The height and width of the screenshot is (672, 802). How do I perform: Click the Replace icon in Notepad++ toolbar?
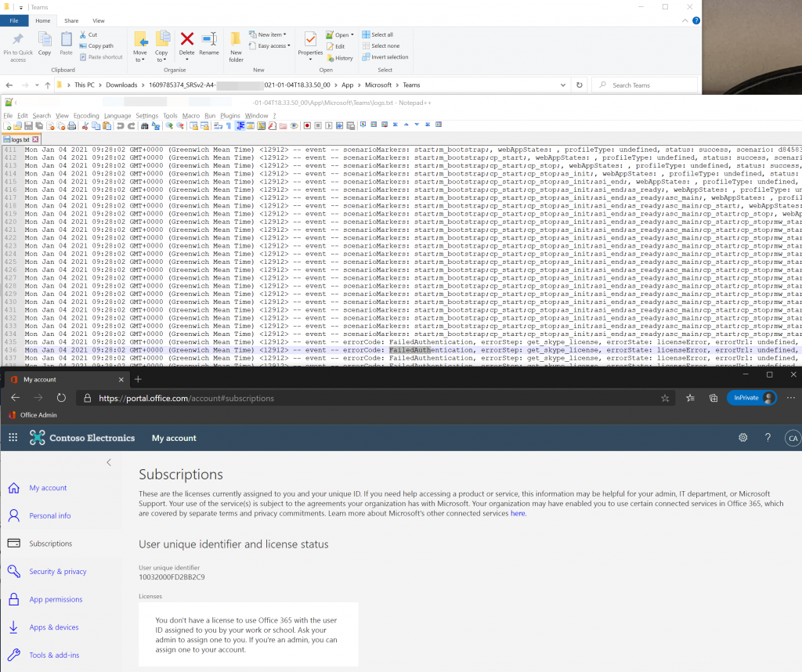pyautogui.click(x=156, y=126)
